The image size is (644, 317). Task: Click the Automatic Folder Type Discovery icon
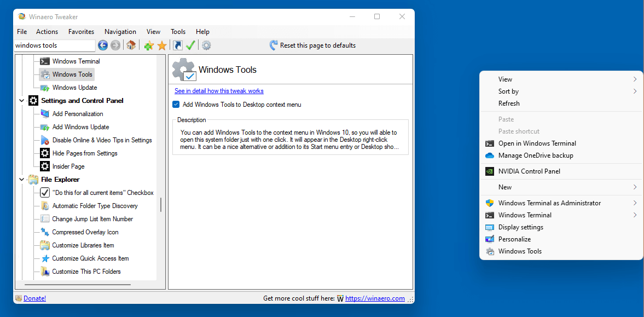(45, 206)
